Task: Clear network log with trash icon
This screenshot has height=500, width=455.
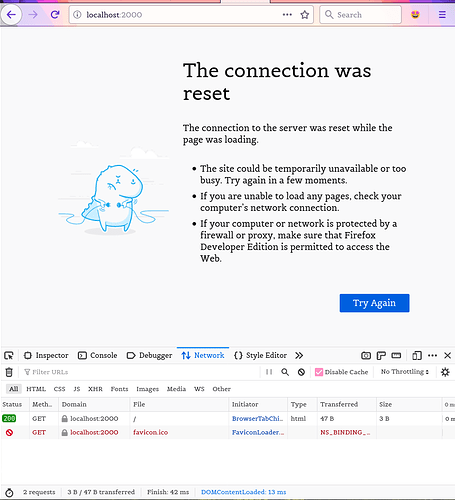Action: pyautogui.click(x=9, y=372)
